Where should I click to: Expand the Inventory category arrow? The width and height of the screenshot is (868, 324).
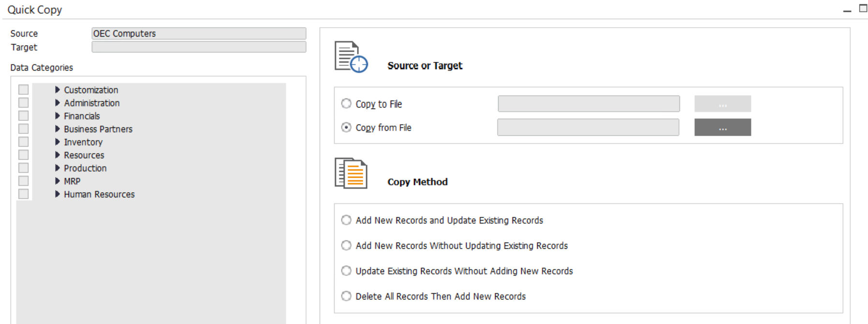click(58, 142)
